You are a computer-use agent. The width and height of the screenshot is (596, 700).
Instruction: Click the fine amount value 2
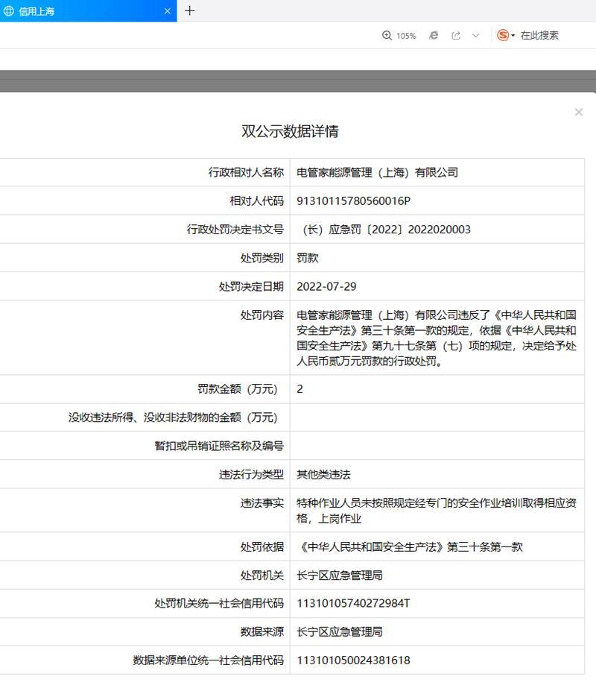[x=299, y=389]
